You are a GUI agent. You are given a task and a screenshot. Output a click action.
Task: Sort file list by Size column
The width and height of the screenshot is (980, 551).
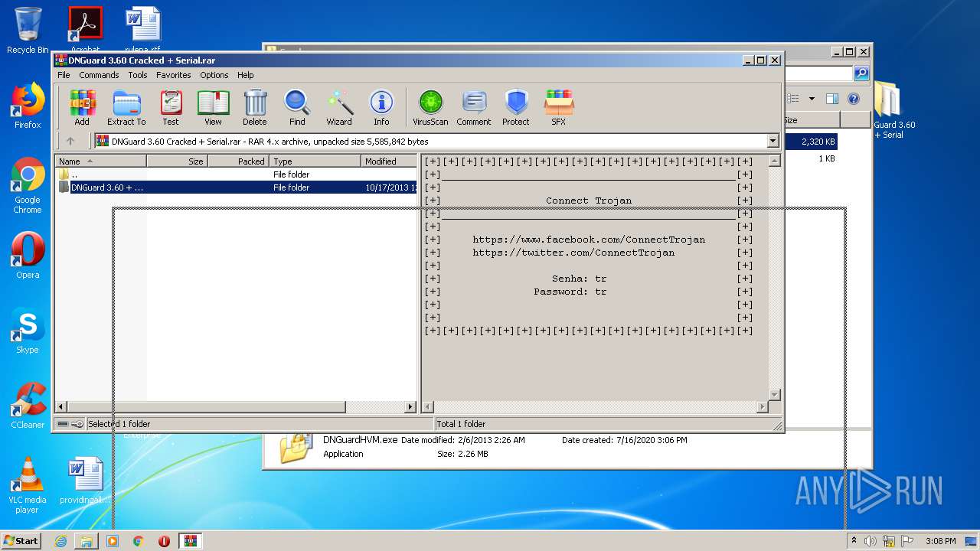[x=177, y=161]
